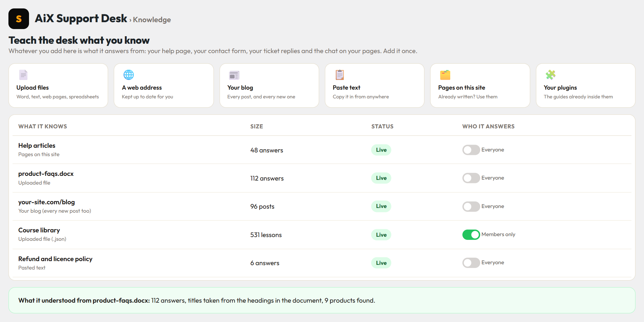Click the Live badge for Help articles

click(x=381, y=150)
